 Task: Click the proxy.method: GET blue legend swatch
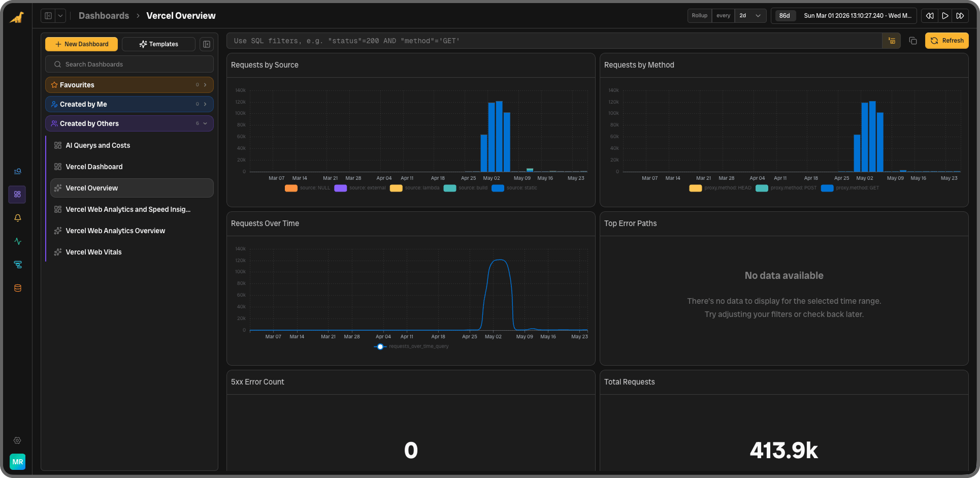point(827,188)
